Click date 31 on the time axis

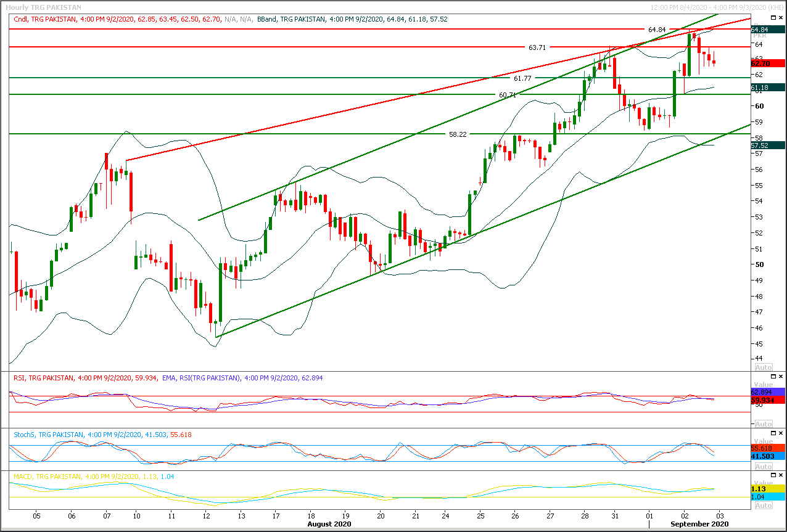(x=615, y=515)
